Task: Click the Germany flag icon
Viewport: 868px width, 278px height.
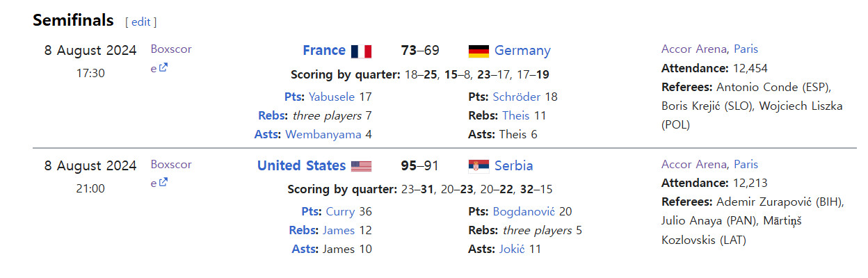Action: (x=479, y=51)
